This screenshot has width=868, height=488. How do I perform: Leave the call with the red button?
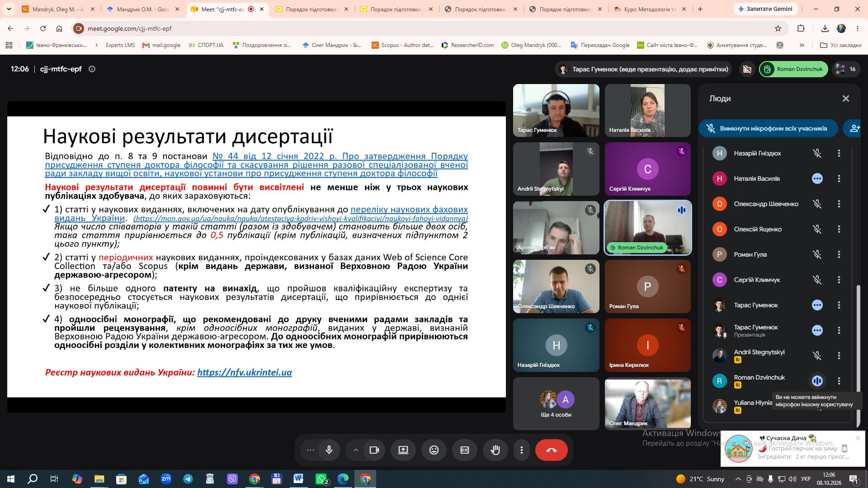(x=552, y=450)
